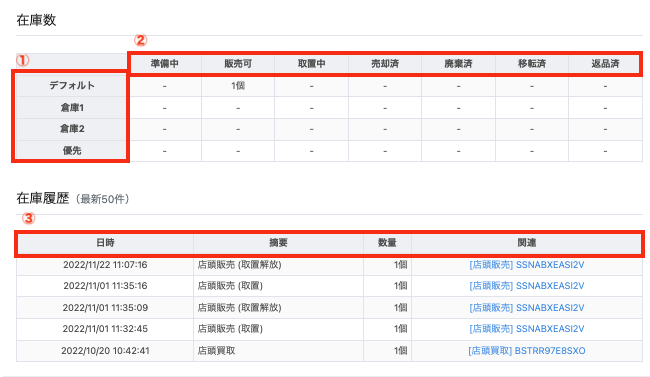Click the 1個 quantity in the 2022/11/22 row
Screen dimensions: 650x377
click(400, 265)
